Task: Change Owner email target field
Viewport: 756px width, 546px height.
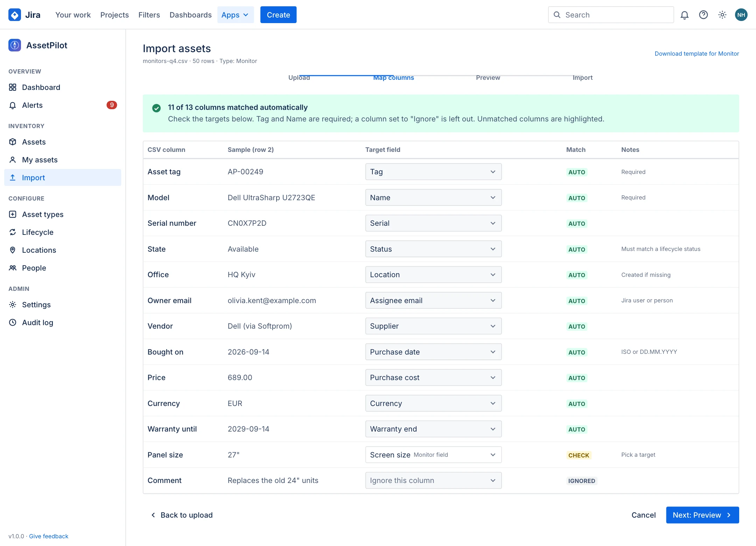Action: pyautogui.click(x=433, y=300)
